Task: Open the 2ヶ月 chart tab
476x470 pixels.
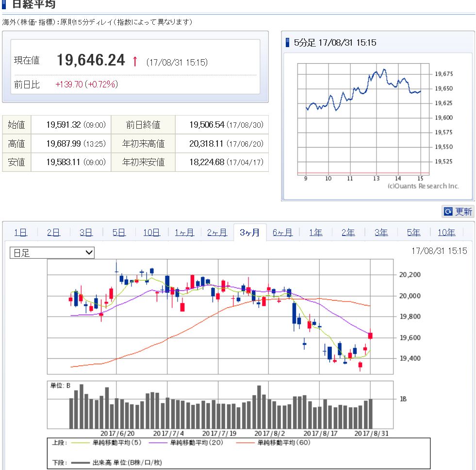Action: pos(217,233)
